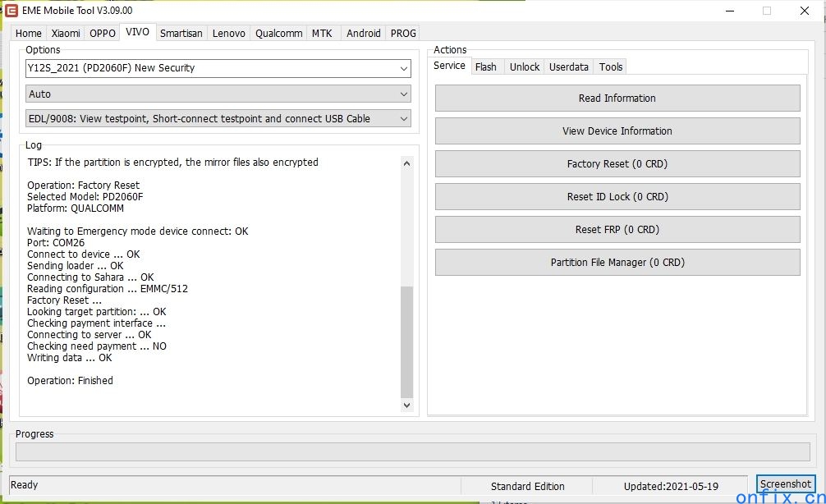This screenshot has width=826, height=504.
Task: Switch to the Xiaomi tab
Action: 66,33
